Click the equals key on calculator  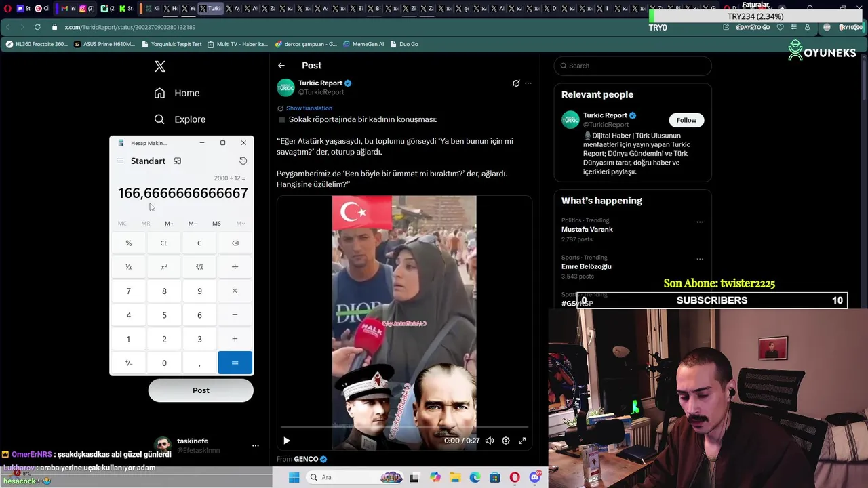235,363
